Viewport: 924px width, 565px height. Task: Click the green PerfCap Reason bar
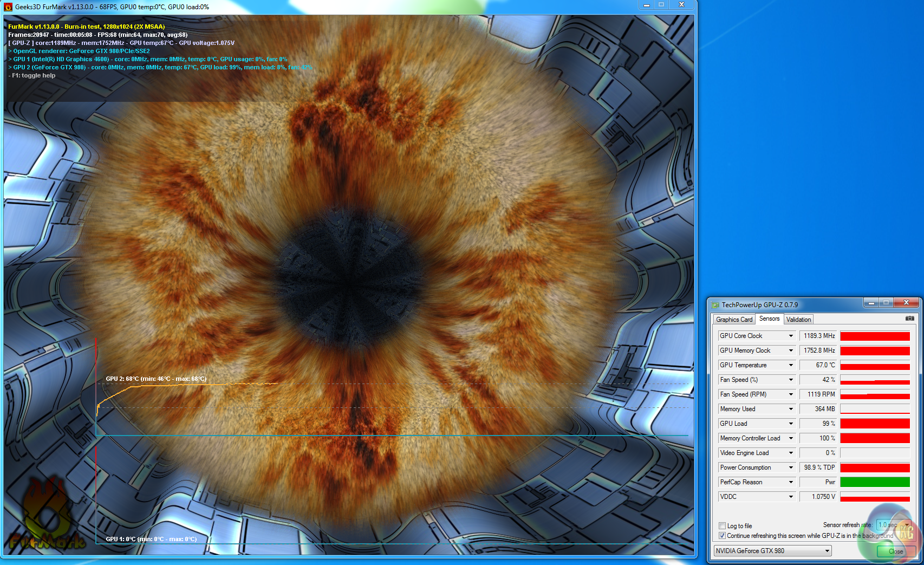875,482
